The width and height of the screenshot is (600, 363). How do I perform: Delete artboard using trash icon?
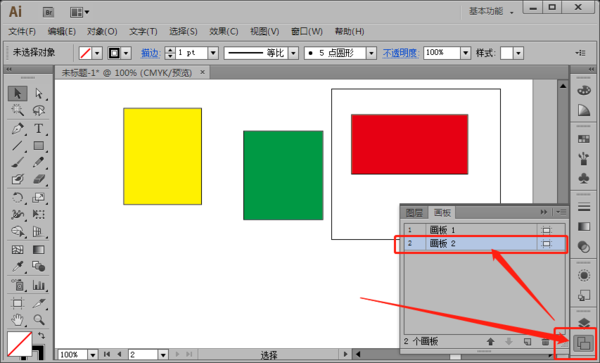point(546,342)
